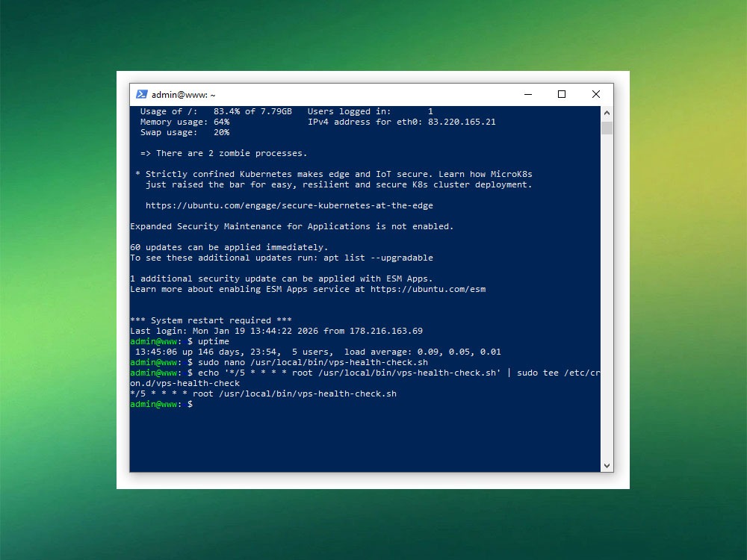This screenshot has width=747, height=560.
Task: Maximize the terminal window
Action: click(562, 95)
